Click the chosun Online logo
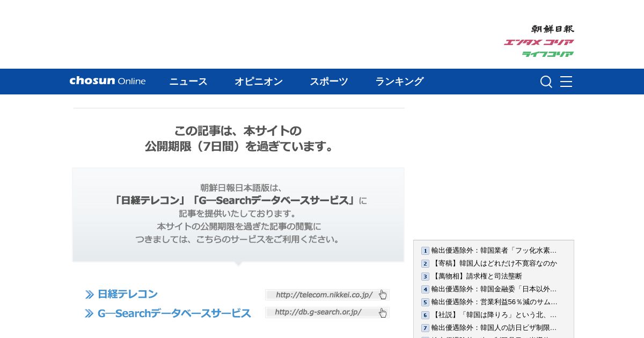 click(x=107, y=81)
